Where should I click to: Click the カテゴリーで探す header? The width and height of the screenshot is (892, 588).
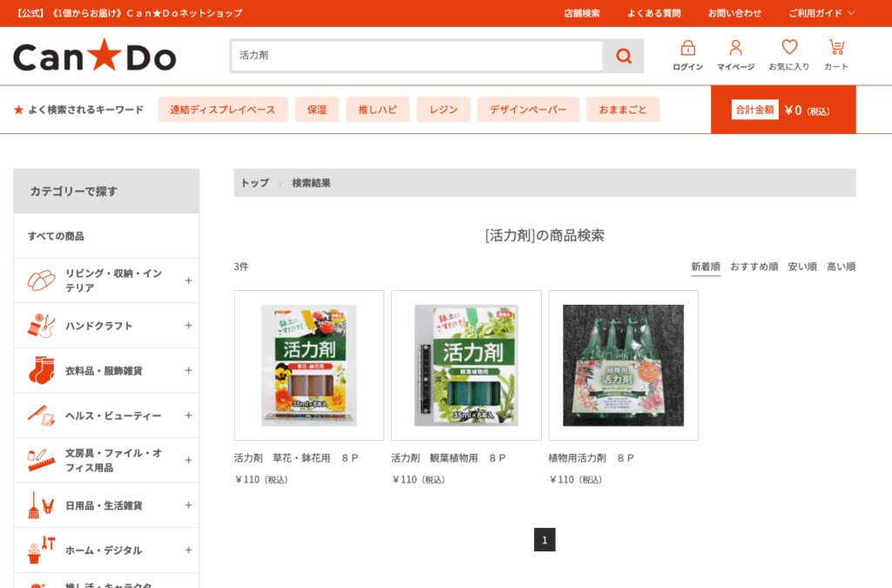coord(106,191)
